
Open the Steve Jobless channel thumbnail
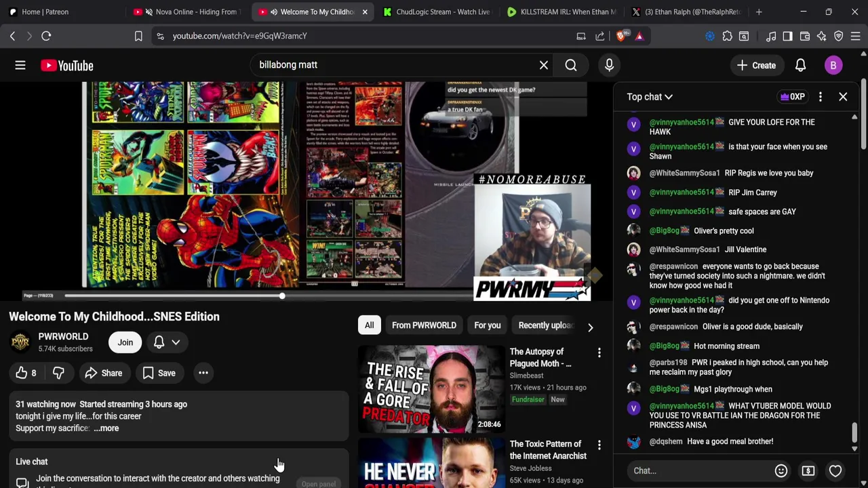[x=431, y=463]
